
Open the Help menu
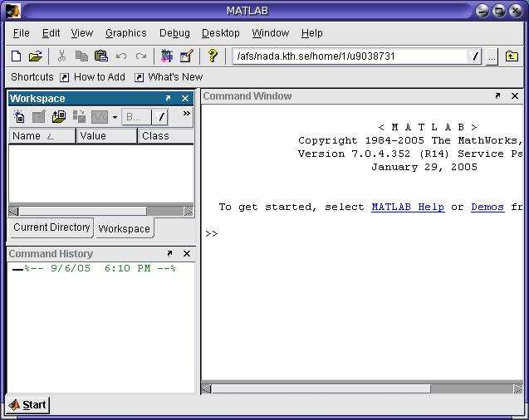coord(312,33)
